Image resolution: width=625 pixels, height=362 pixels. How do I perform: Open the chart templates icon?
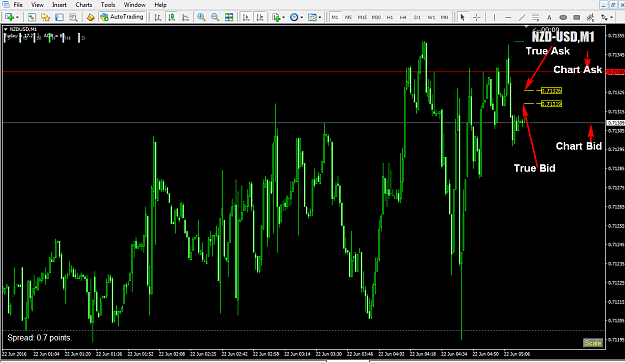pyautogui.click(x=312, y=17)
